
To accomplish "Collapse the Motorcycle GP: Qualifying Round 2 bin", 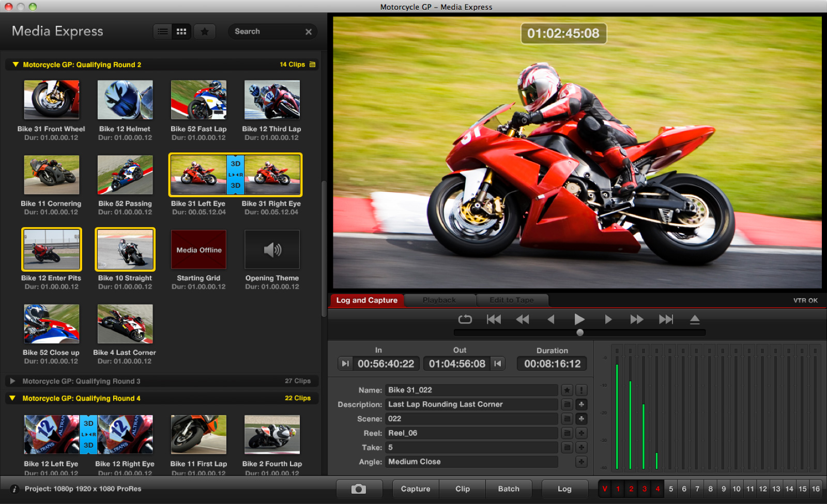I will tap(16, 64).
